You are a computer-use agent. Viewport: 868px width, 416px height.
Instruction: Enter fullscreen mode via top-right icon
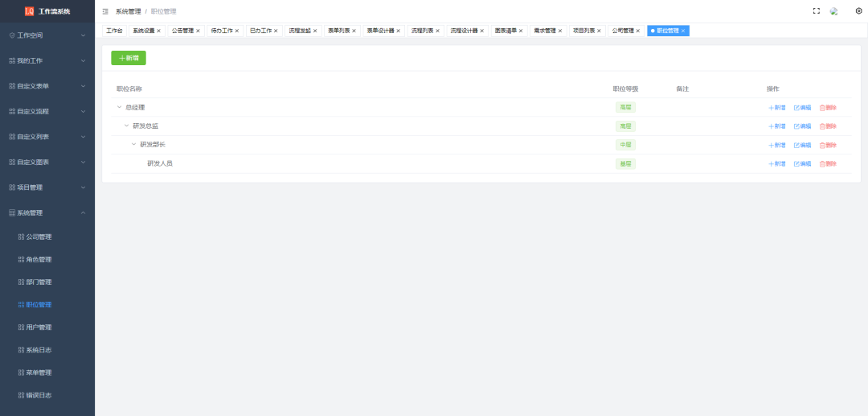[817, 11]
